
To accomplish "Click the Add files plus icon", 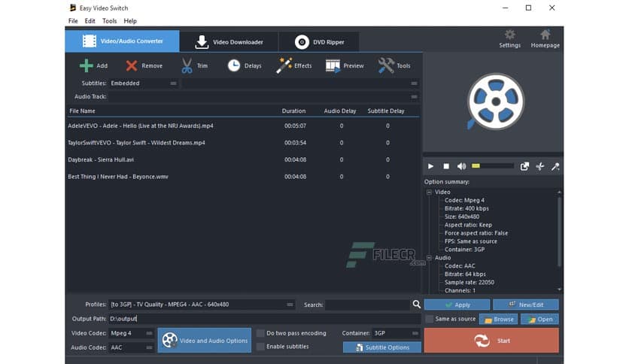I will (87, 65).
